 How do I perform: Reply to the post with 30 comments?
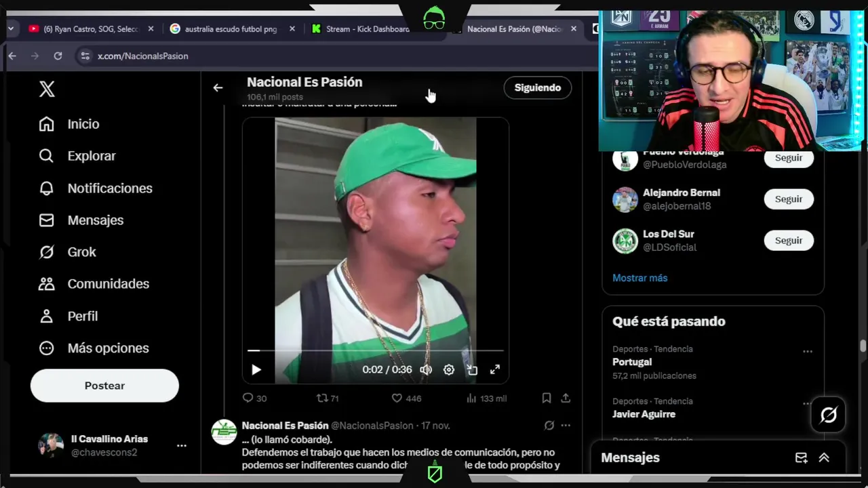coord(254,399)
